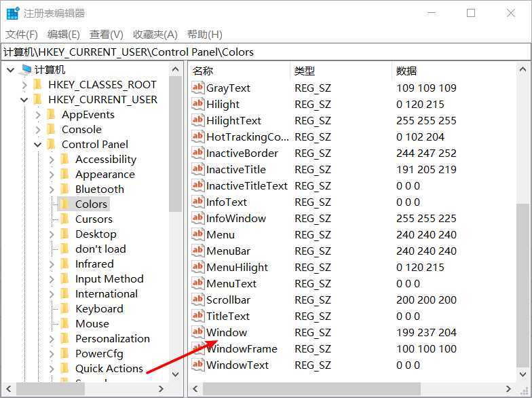Select the International tree key
The height and width of the screenshot is (398, 532).
(x=106, y=293)
